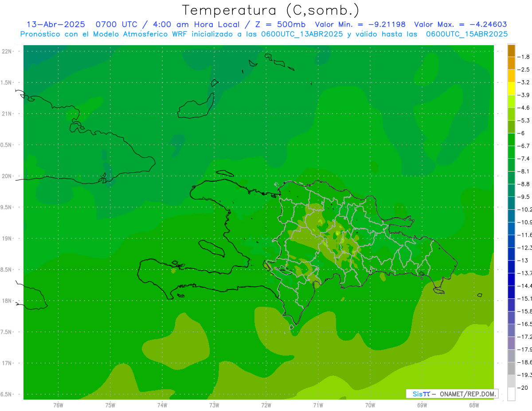This screenshot has width=532, height=411.
Task: Click the '-5.3' colorbar value
Action: pyautogui.click(x=524, y=121)
